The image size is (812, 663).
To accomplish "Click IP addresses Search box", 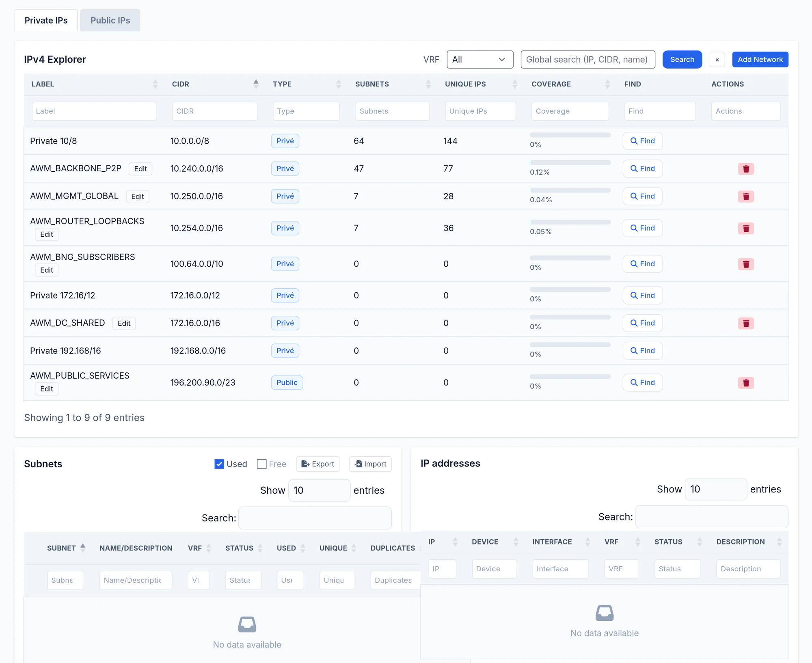I will pos(711,516).
